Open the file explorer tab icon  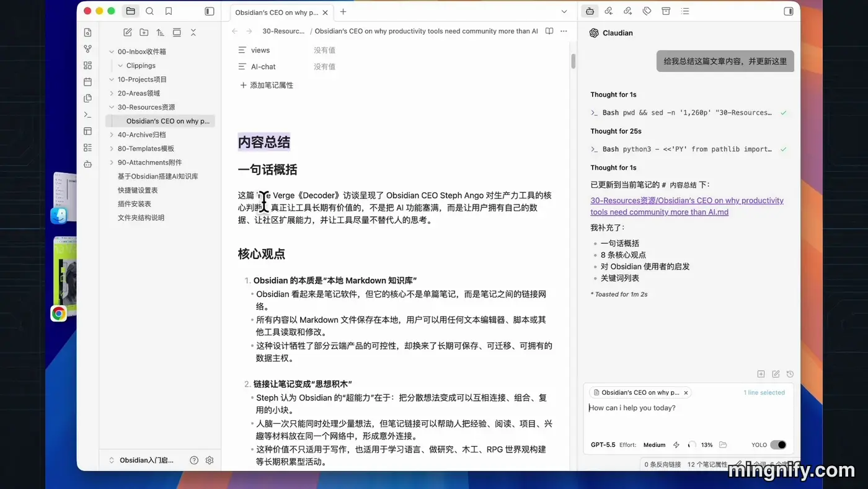130,11
